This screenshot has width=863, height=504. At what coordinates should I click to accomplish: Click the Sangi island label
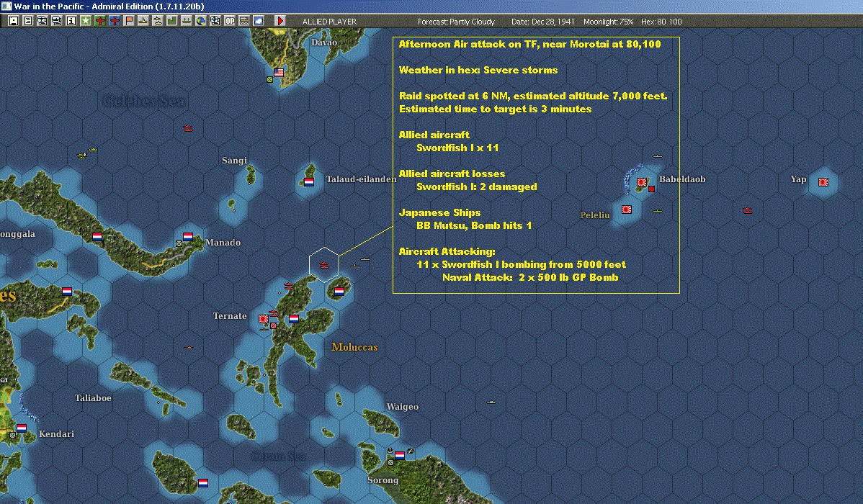click(x=234, y=160)
